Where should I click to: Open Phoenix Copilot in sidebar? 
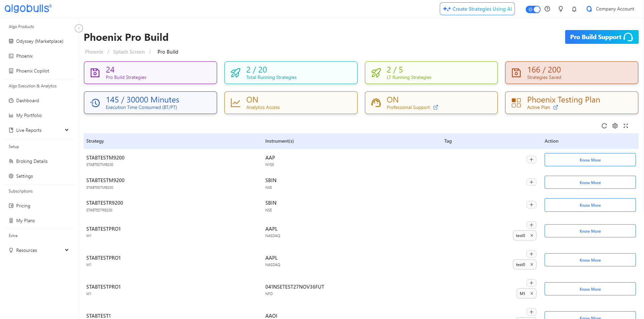click(x=29, y=71)
